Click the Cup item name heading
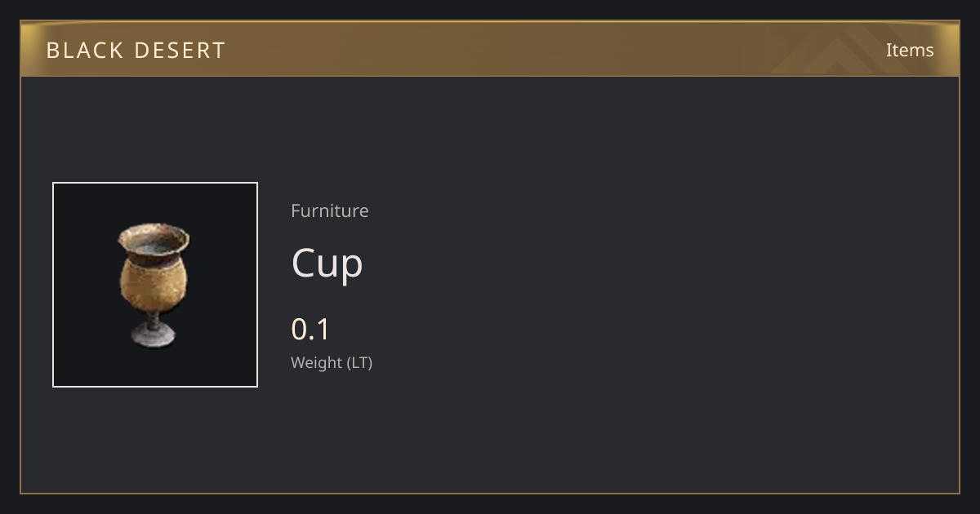The image size is (980, 514). tap(327, 264)
